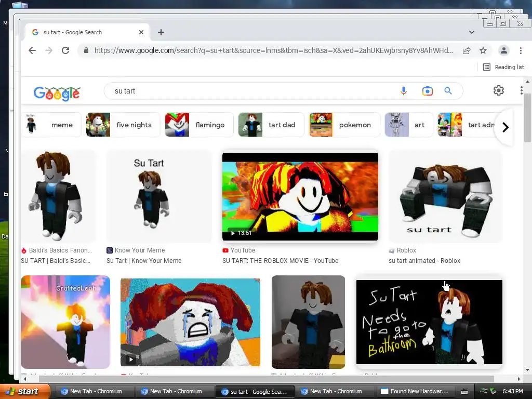Open Su Tart standing in room image
This screenshot has width=532, height=399.
coord(308,322)
